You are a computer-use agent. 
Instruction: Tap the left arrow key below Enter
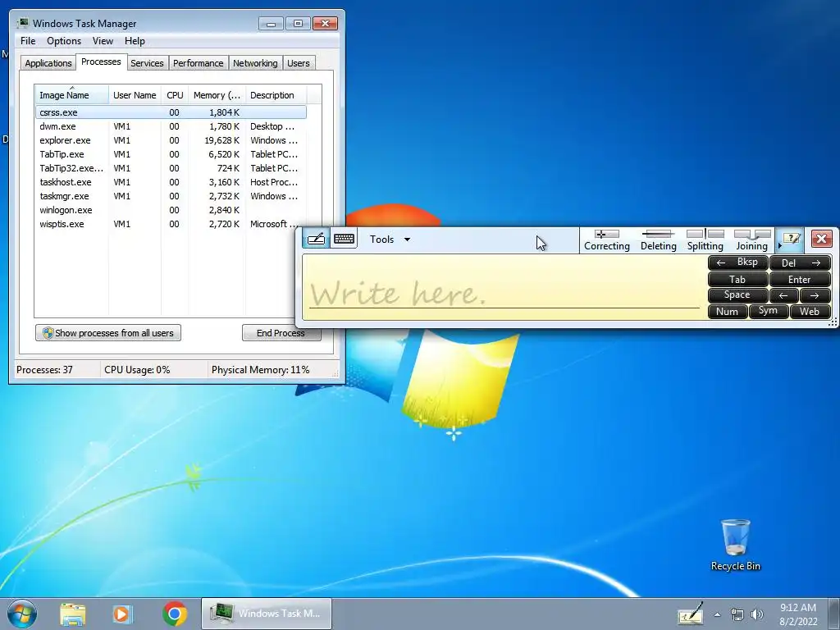pyautogui.click(x=783, y=295)
